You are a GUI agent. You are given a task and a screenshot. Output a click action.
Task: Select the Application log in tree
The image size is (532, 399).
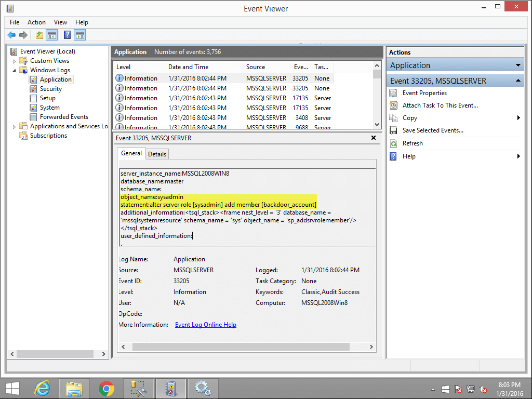pos(56,79)
